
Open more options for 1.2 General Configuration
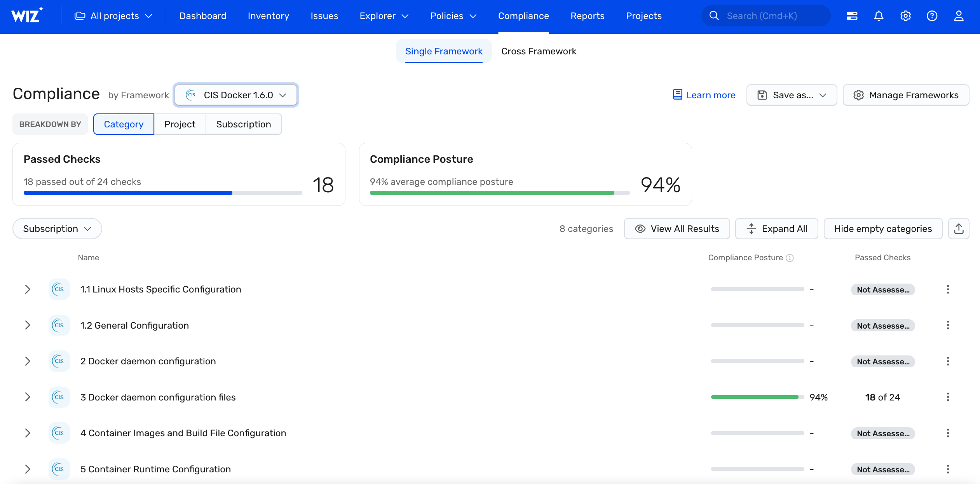tap(948, 325)
